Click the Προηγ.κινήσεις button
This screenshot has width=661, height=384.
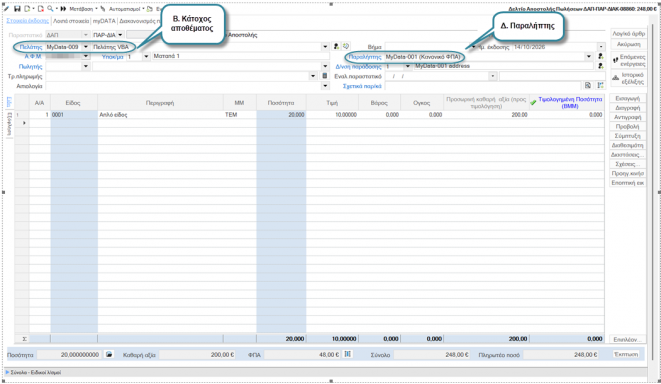[x=627, y=173]
